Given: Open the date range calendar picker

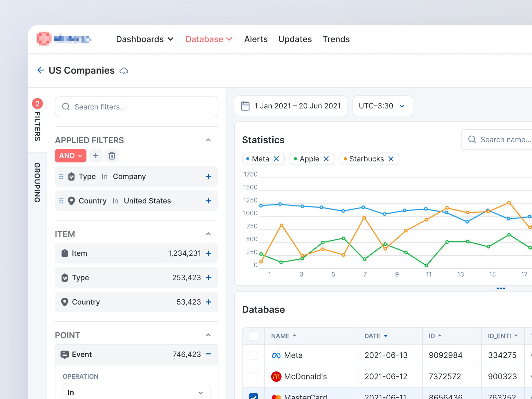Looking at the screenshot, I should click(x=290, y=106).
